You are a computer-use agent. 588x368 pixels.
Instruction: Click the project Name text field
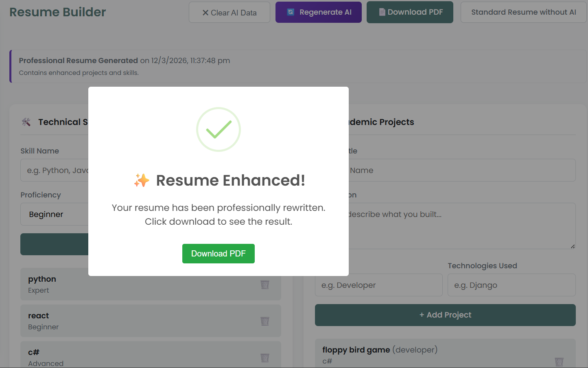coord(460,170)
